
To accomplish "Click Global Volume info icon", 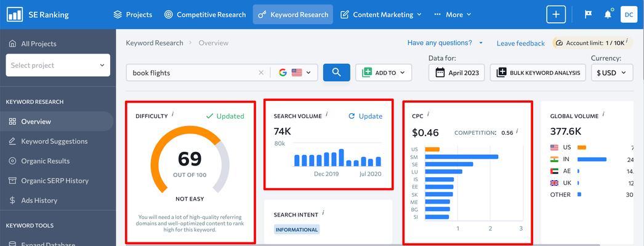I will tap(603, 114).
